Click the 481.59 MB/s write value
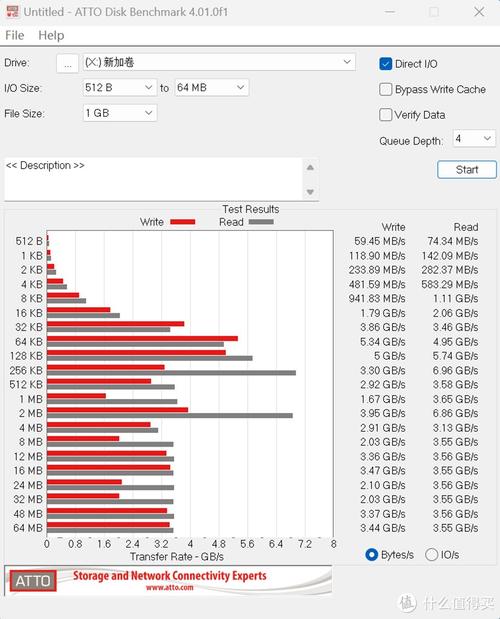Image resolution: width=500 pixels, height=619 pixels. (377, 284)
